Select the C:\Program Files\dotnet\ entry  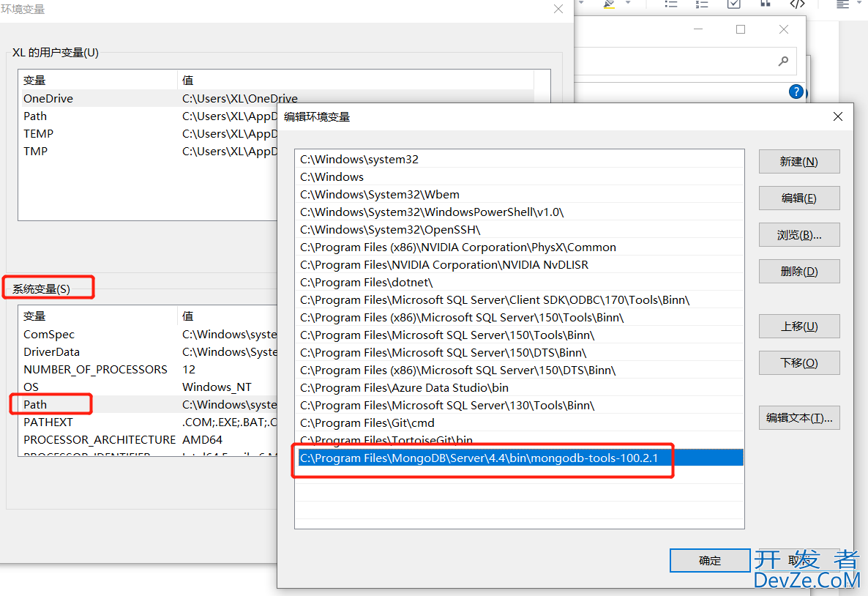click(519, 283)
